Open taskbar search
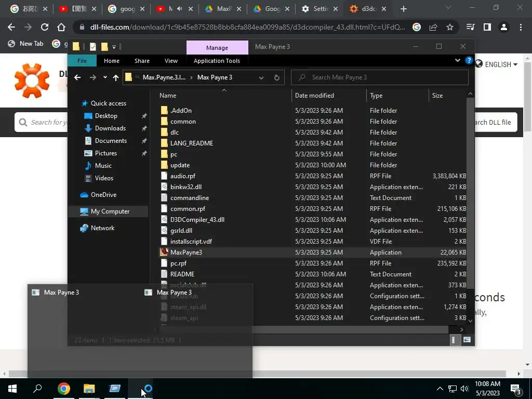 click(37, 389)
